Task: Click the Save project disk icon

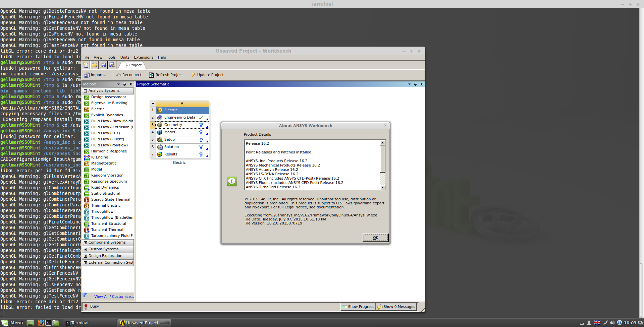Action: (x=103, y=65)
